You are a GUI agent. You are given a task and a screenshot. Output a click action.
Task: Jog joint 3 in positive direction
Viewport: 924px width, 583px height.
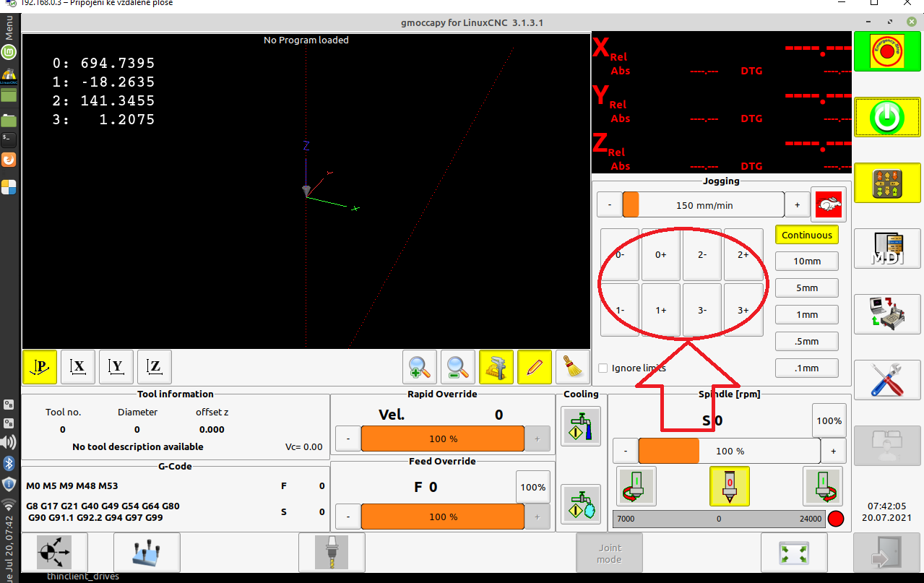743,310
